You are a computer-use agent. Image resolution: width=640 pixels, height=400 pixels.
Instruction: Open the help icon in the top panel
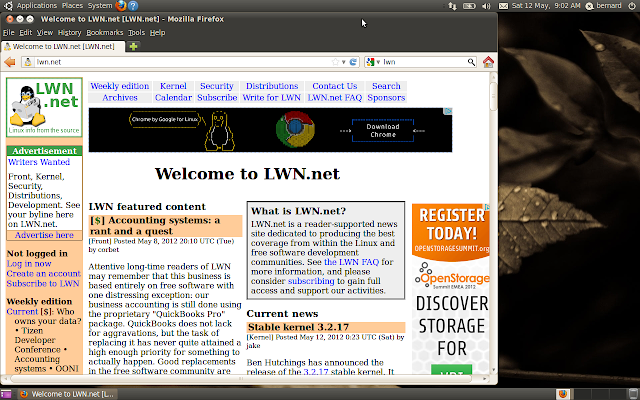(133, 6)
